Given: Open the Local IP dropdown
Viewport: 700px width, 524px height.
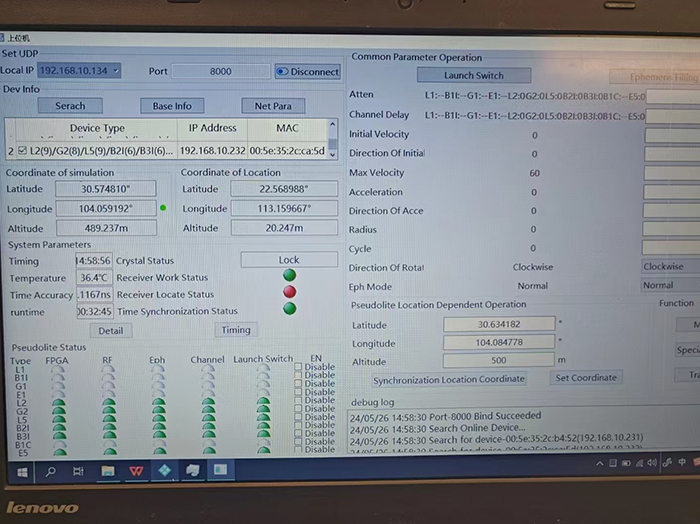Looking at the screenshot, I should pos(115,71).
